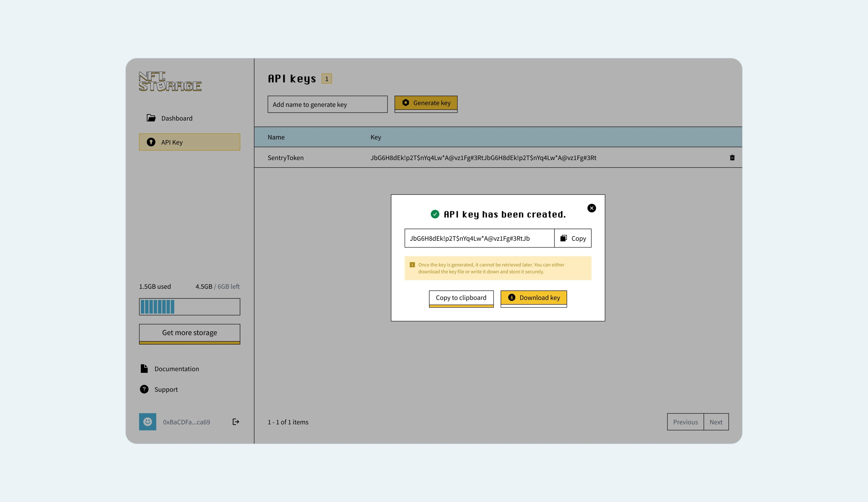Go to Next page

(x=716, y=422)
